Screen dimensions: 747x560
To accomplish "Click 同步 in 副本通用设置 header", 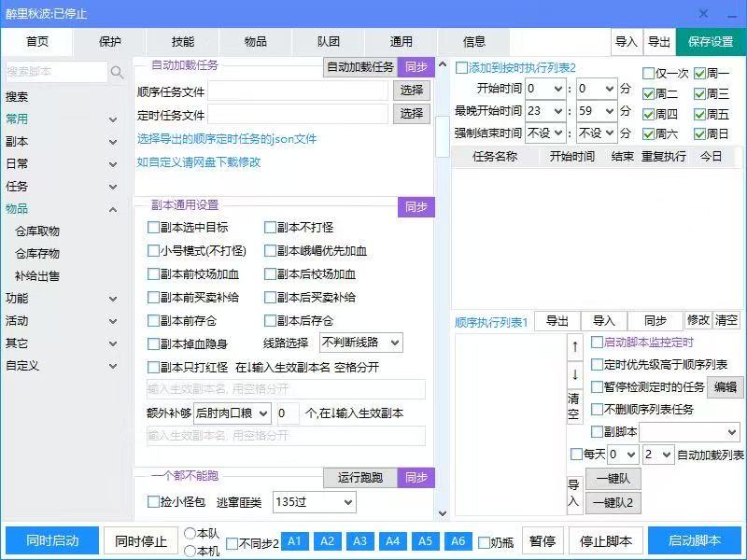I will (x=416, y=207).
